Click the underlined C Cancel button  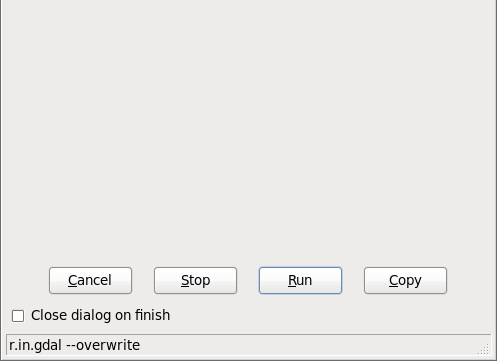[x=90, y=280]
